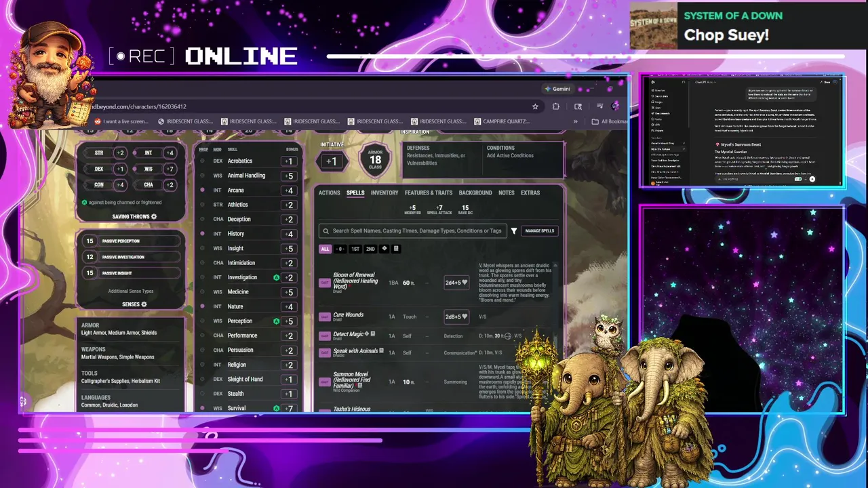The height and width of the screenshot is (488, 868).
Task: Toggle Medicine proficiency dot
Action: point(202,292)
